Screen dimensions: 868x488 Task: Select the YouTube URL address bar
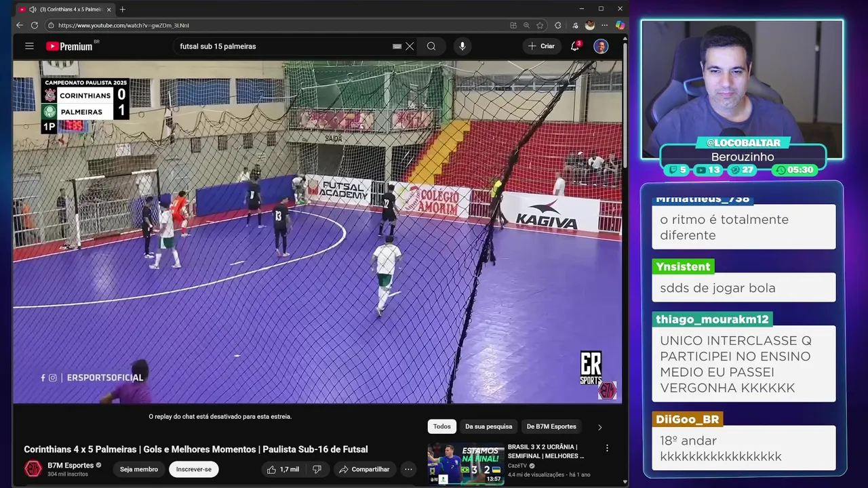(271, 25)
